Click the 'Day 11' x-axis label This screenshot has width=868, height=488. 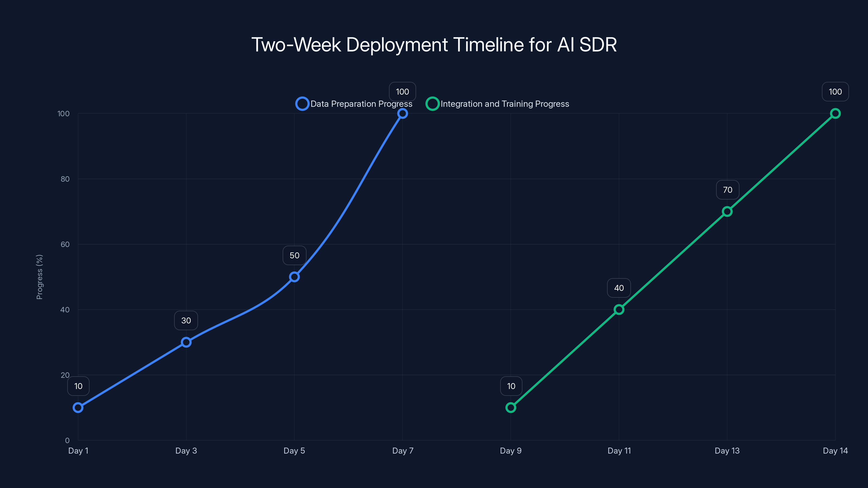pos(619,451)
